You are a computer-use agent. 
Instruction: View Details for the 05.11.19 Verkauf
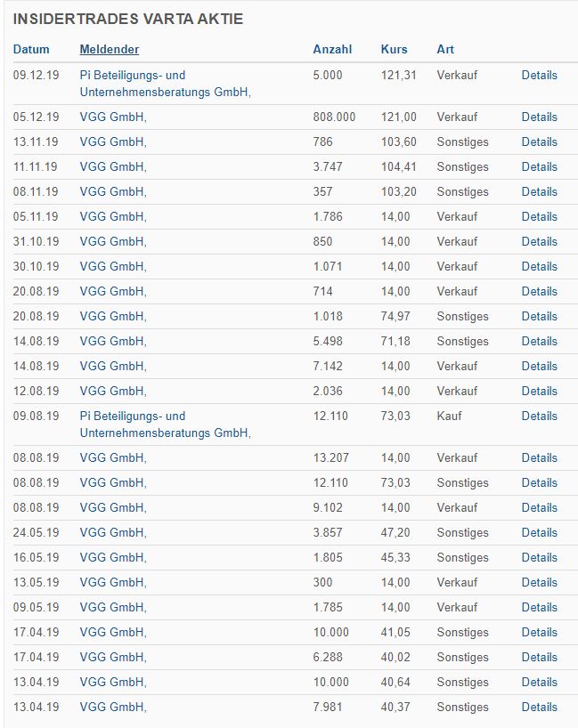coord(539,216)
